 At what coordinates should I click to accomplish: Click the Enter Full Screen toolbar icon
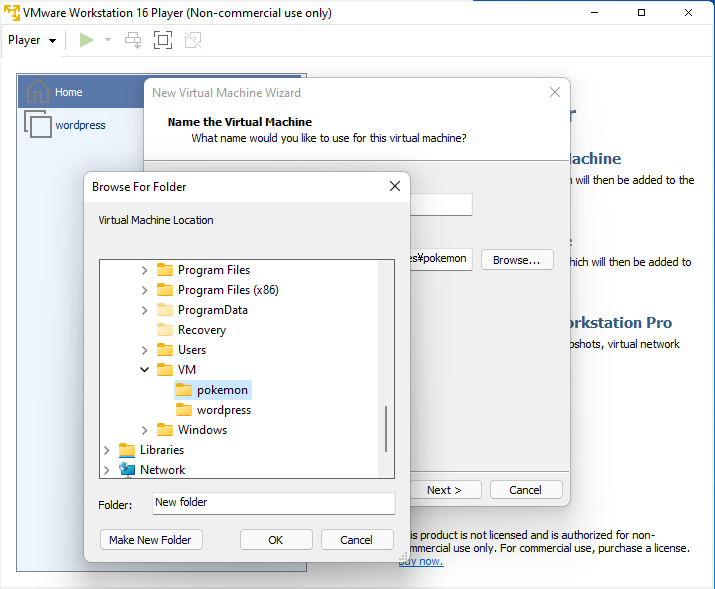(x=163, y=40)
